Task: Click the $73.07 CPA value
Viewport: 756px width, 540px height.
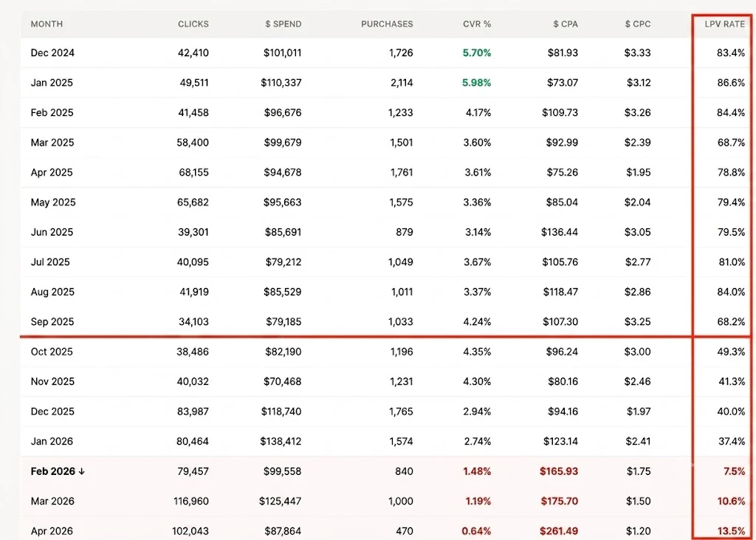Action: (x=562, y=83)
